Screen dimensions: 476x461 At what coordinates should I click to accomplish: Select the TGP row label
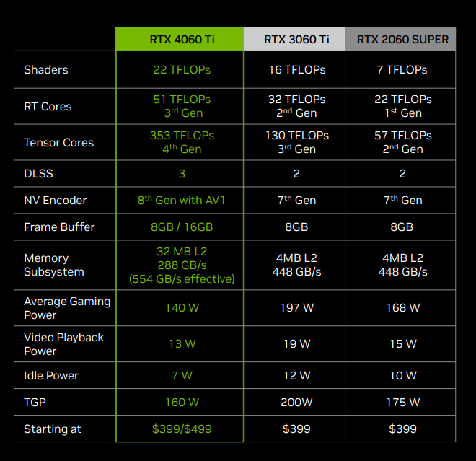35,402
